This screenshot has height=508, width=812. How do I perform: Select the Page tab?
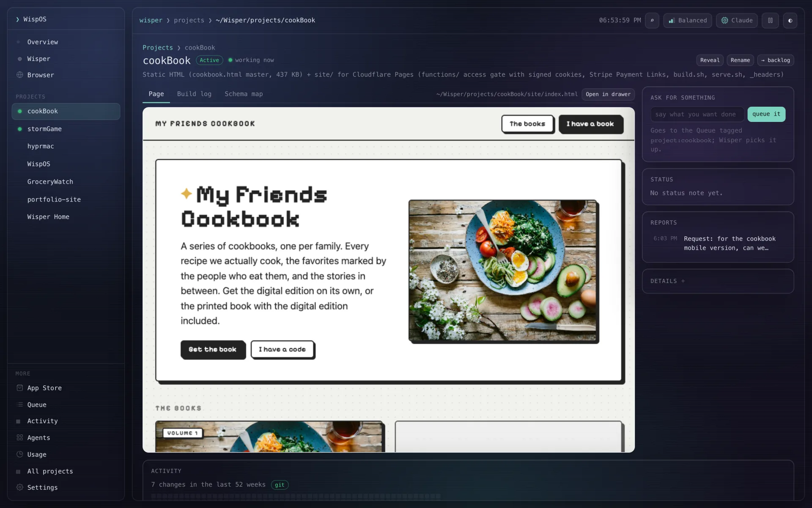click(x=156, y=94)
